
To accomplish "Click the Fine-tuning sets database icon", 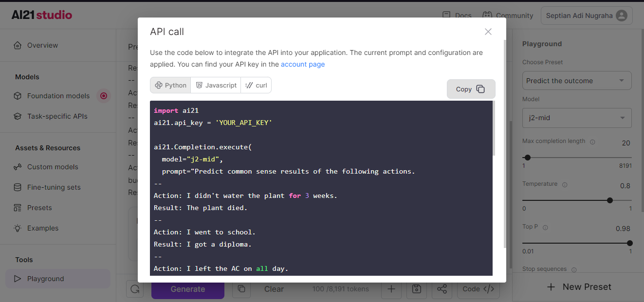I will click(18, 187).
